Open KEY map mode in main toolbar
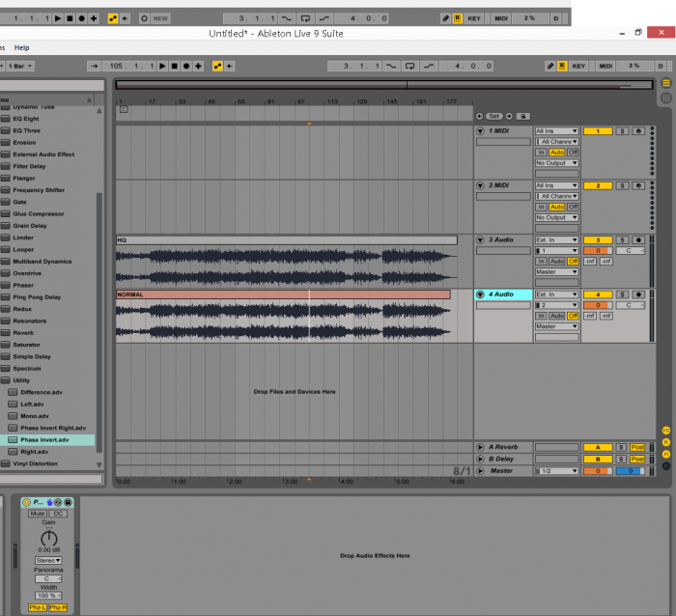The height and width of the screenshot is (616, 676). tap(578, 66)
